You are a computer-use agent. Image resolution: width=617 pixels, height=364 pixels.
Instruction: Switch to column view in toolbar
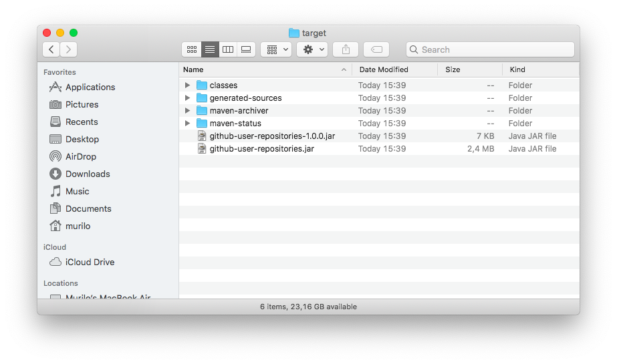pyautogui.click(x=228, y=49)
